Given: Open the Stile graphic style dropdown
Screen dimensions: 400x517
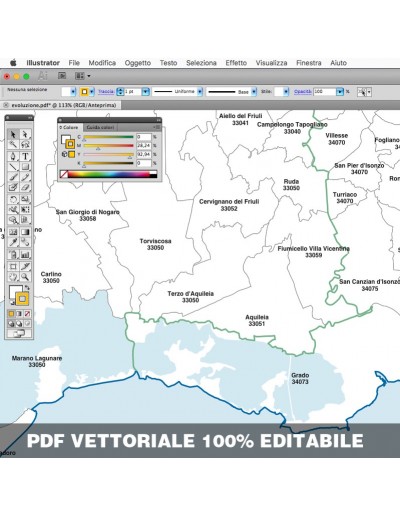Looking at the screenshot, I should pyautogui.click(x=286, y=92).
